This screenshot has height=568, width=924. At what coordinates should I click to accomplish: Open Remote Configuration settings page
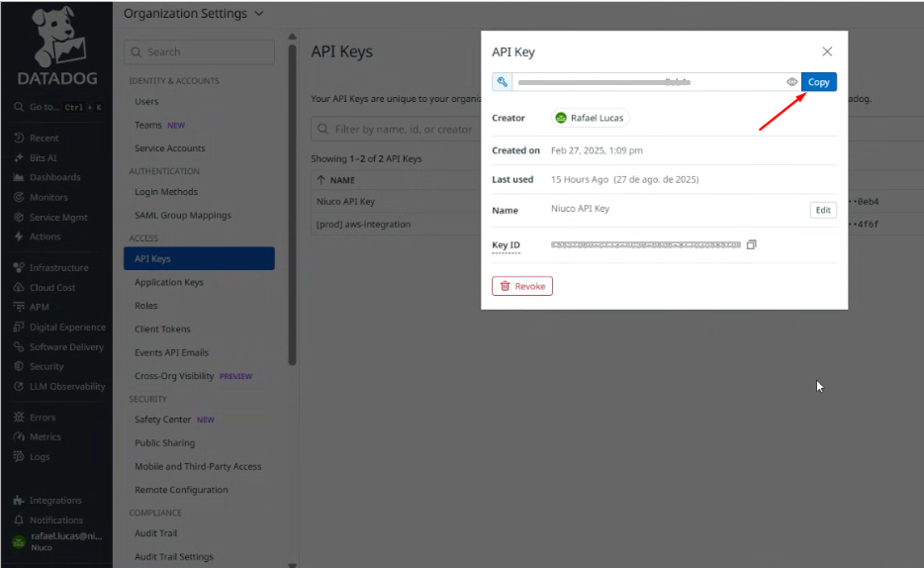click(181, 490)
